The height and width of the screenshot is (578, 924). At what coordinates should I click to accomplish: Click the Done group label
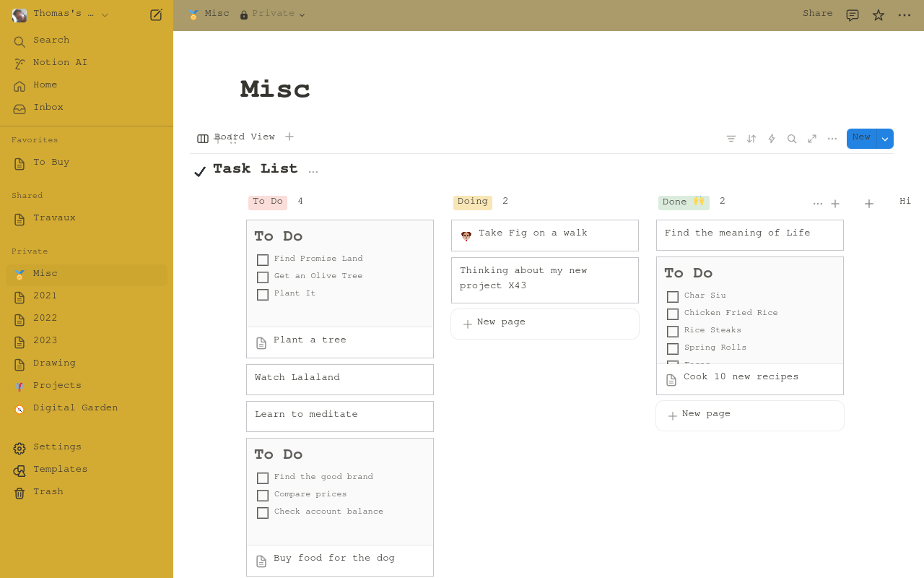(x=684, y=202)
